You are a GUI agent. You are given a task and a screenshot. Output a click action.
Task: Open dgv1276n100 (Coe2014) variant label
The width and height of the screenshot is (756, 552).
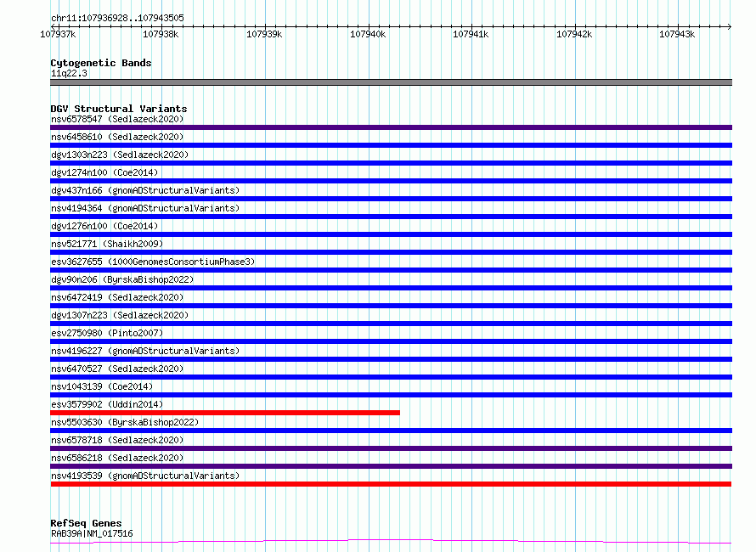[x=104, y=226]
